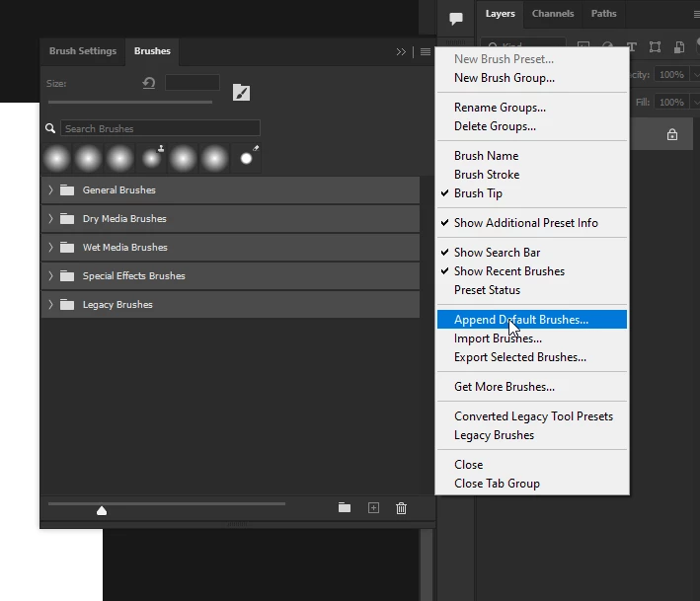Screen dimensions: 700x601
Task: Filter layers by pixel icon
Action: pos(583,44)
